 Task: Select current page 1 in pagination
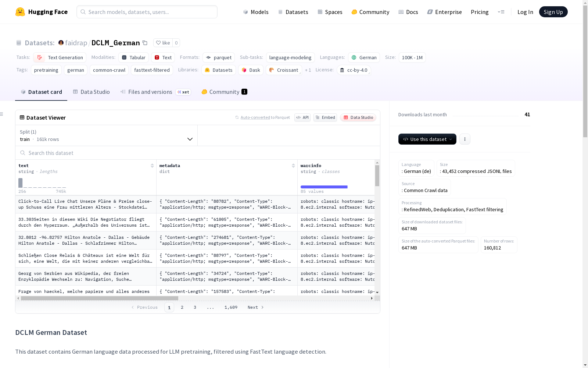(169, 307)
